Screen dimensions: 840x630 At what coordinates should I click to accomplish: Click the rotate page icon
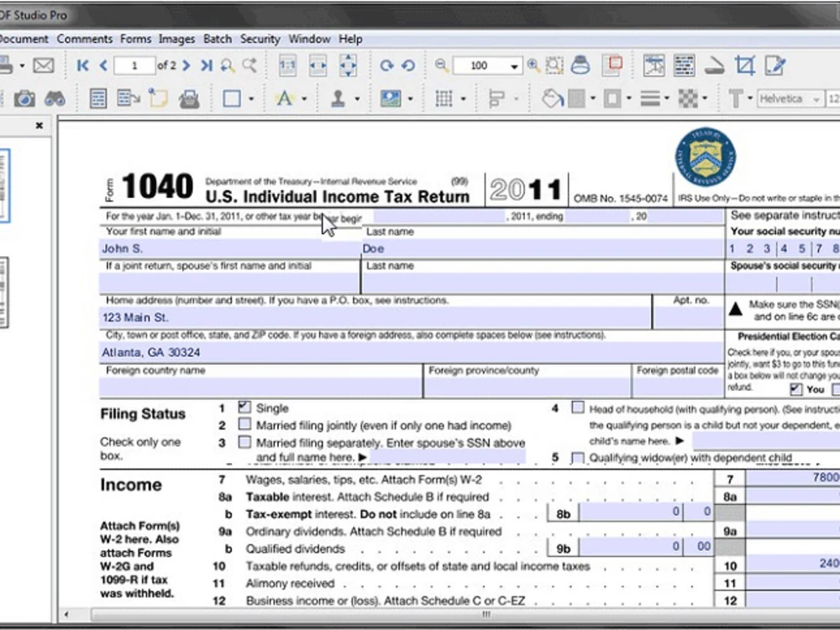click(x=386, y=66)
